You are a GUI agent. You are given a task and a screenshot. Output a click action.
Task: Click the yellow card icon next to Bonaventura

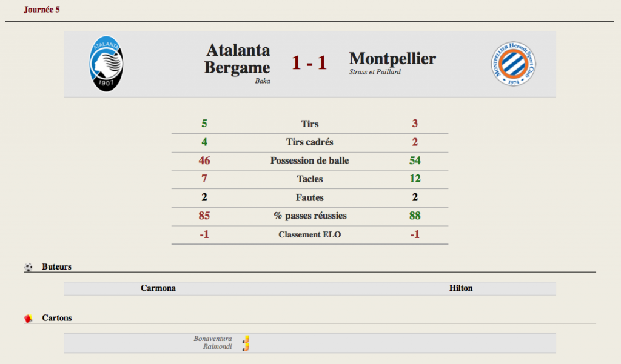pyautogui.click(x=246, y=339)
